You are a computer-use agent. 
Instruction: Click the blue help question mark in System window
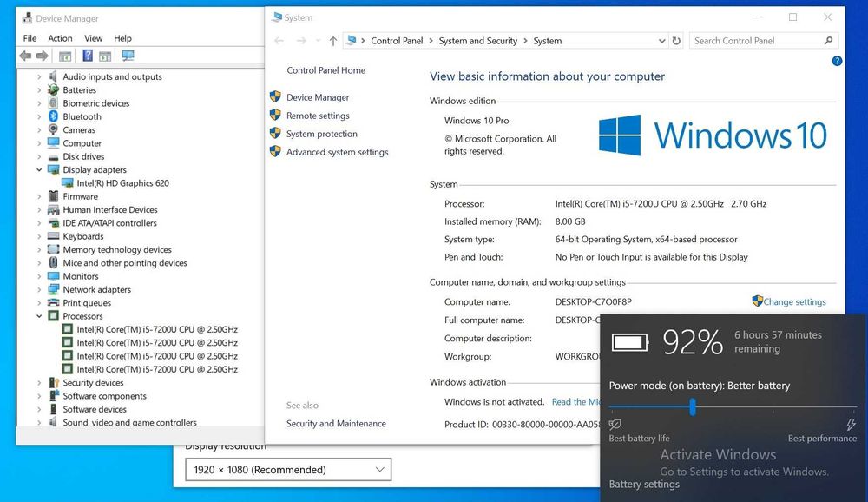[x=837, y=61]
